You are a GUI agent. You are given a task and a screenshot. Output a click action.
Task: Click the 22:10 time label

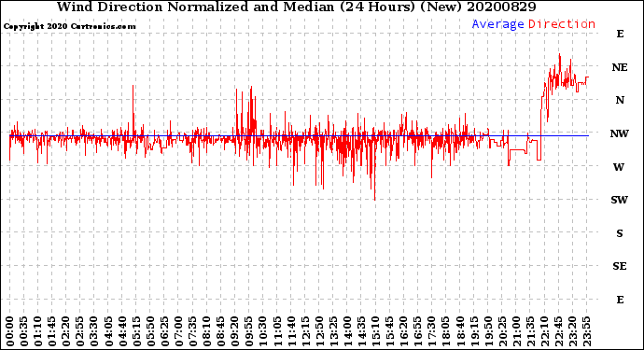pos(544,331)
